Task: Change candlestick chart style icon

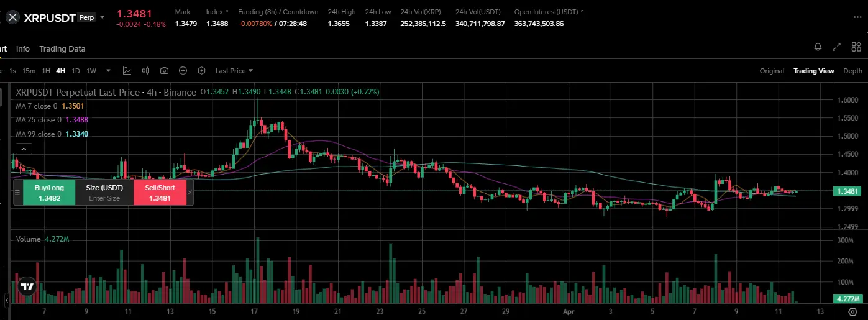Action: [x=146, y=71]
